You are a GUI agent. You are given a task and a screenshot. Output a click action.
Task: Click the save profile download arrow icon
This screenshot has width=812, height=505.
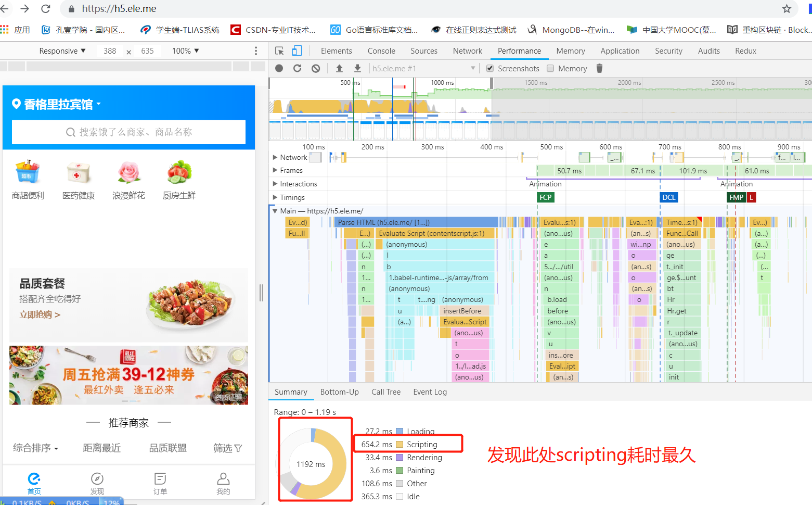pos(357,68)
